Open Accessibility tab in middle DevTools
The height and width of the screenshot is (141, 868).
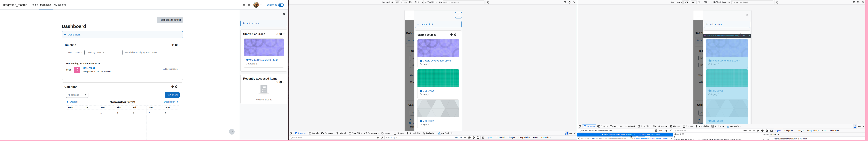click(413, 134)
